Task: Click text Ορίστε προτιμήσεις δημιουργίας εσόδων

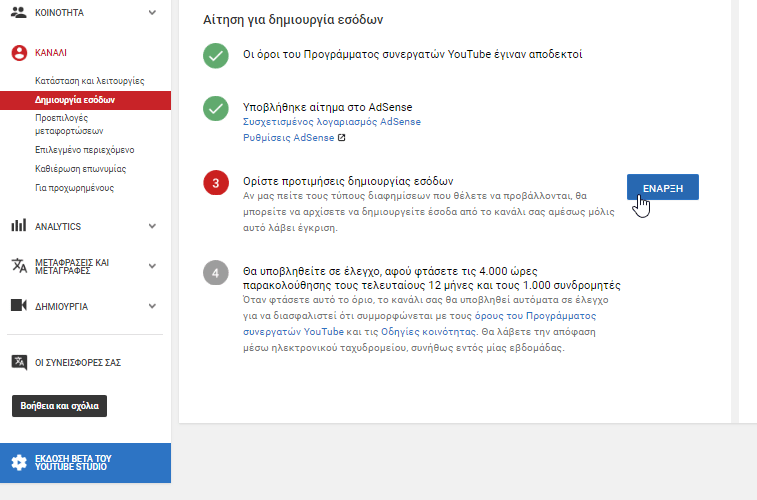Action: pos(348,181)
